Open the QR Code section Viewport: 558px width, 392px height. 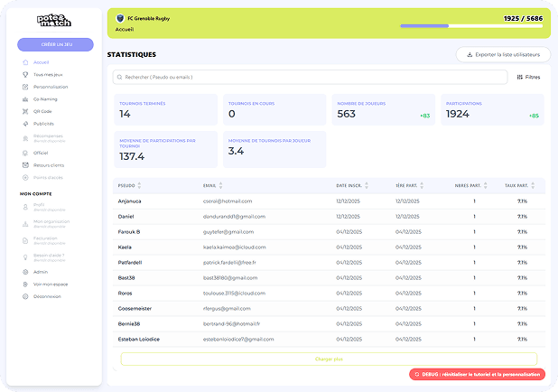click(43, 111)
